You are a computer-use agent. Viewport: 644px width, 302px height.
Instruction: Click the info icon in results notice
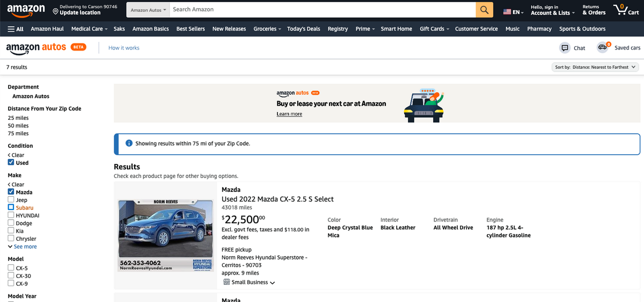click(129, 143)
